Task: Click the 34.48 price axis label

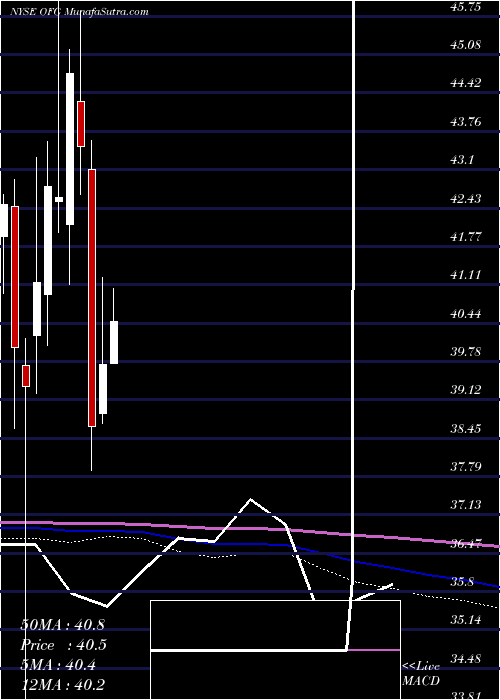Action: [466, 658]
